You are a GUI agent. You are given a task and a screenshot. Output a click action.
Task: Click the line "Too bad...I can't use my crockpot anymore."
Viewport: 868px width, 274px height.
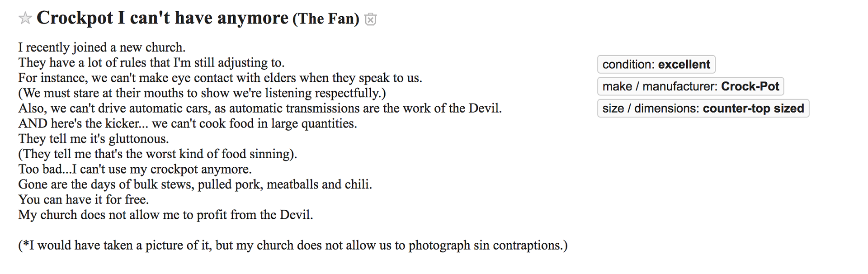pyautogui.click(x=135, y=169)
